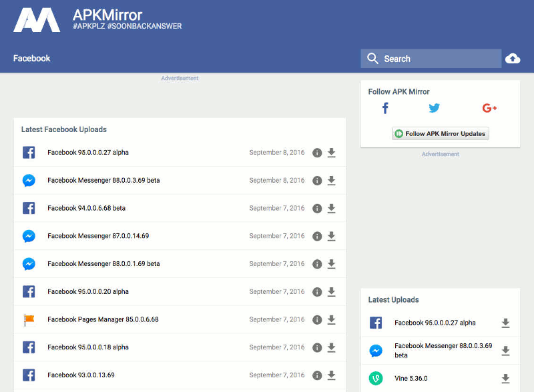Click the search magnifier icon
Viewport: 534px width, 392px height.
[x=372, y=59]
